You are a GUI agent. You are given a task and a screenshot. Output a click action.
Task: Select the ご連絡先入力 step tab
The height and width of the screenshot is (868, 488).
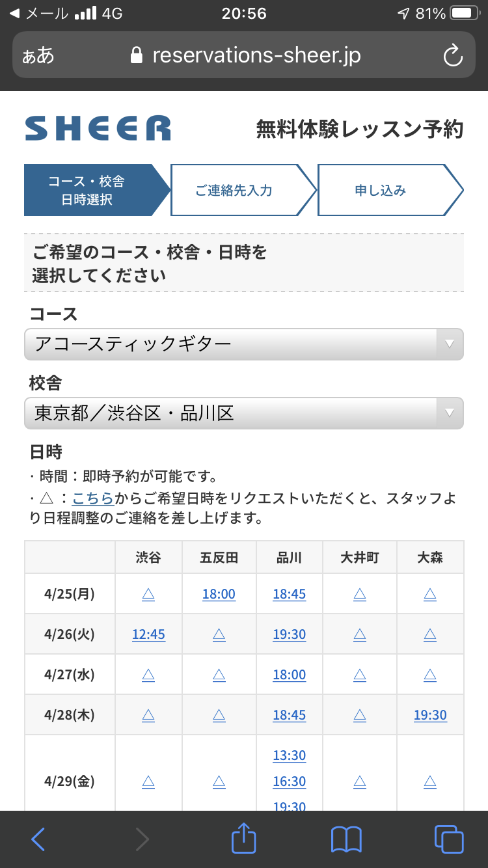(x=243, y=190)
